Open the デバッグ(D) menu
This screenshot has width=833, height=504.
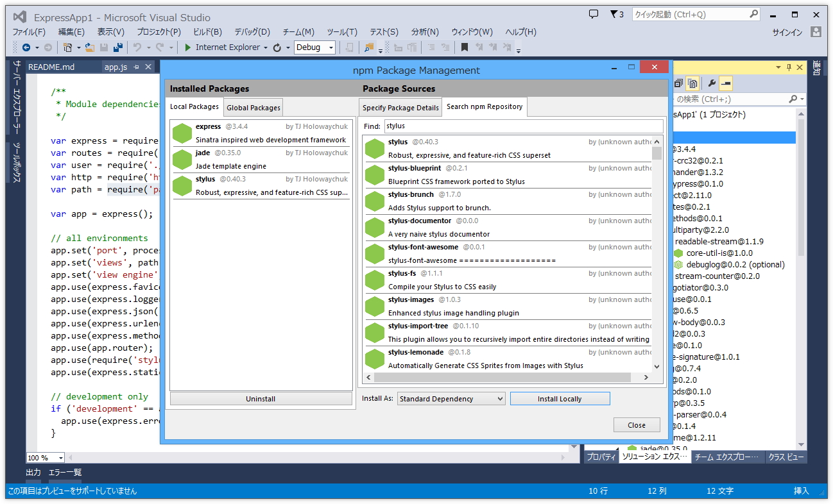click(252, 32)
